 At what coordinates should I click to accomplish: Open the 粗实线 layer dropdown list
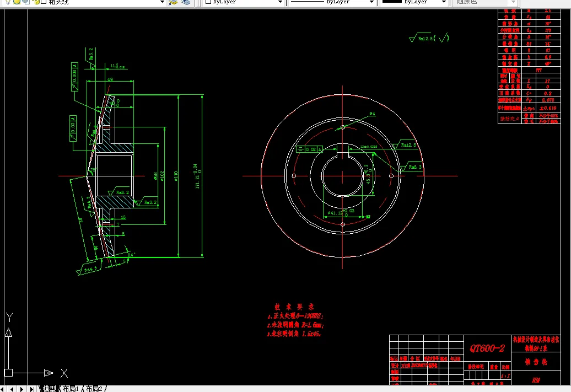point(162,2)
